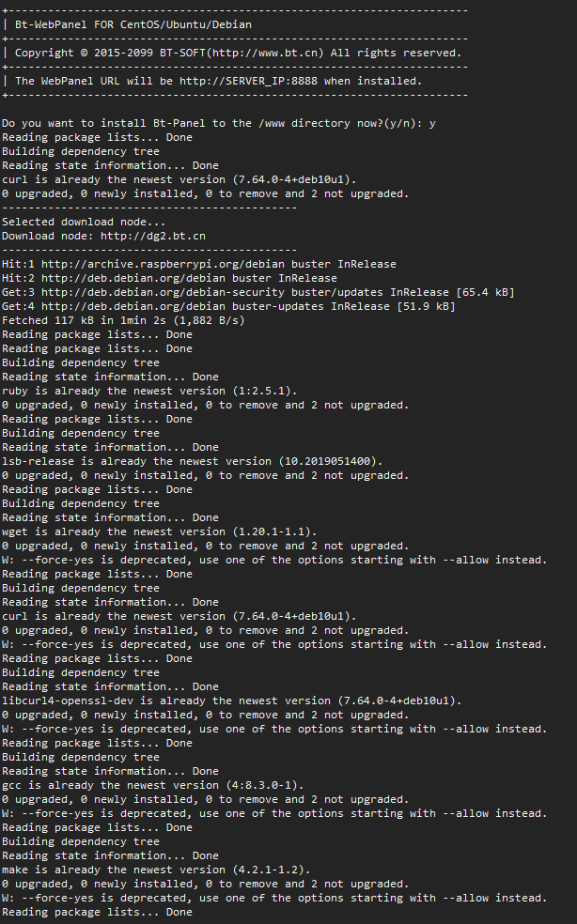Click 'ruby is already the newest version' line
Image resolution: width=577 pixels, height=924 pixels.
pyautogui.click(x=149, y=392)
